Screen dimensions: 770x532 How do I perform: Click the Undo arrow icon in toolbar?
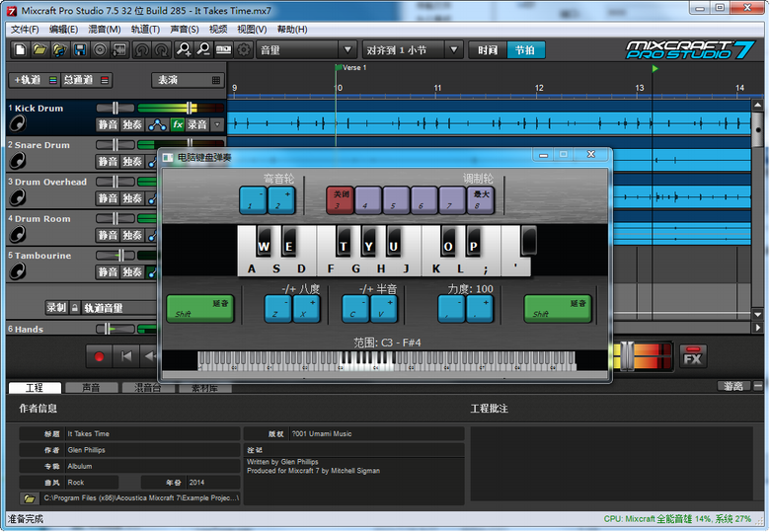(x=142, y=49)
